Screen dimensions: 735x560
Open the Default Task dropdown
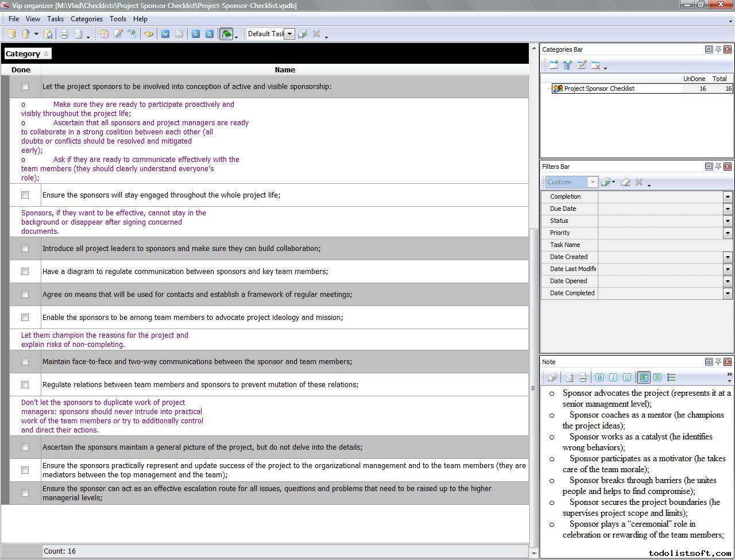tap(289, 34)
